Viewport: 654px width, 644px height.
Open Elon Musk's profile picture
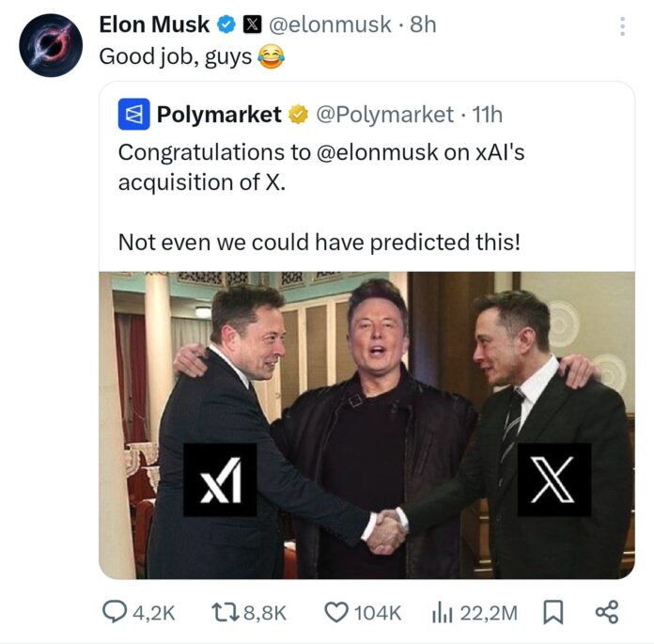click(x=51, y=45)
